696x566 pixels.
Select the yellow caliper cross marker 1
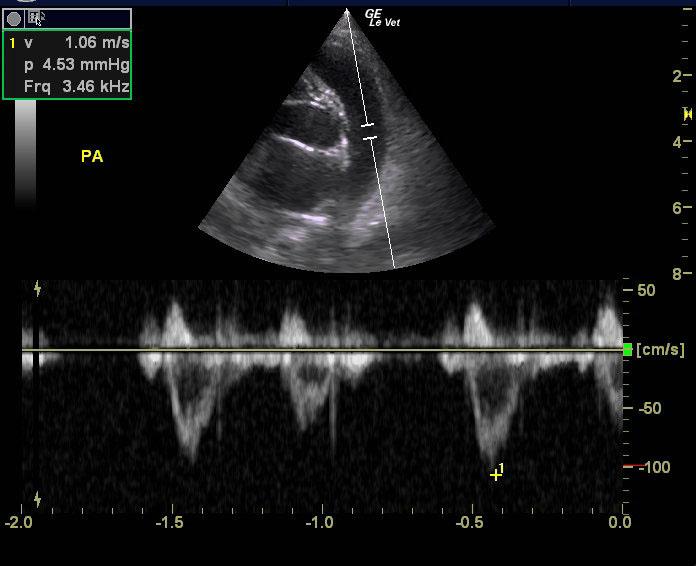click(x=495, y=475)
